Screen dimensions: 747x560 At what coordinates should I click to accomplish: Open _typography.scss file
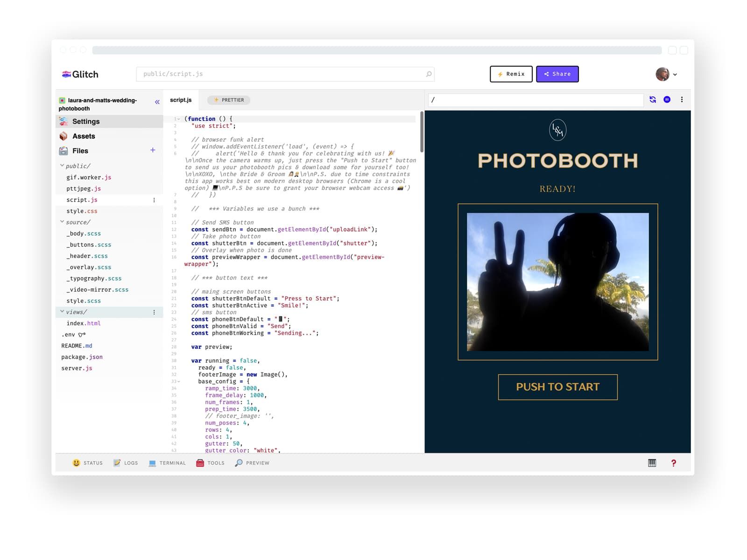[x=94, y=278]
